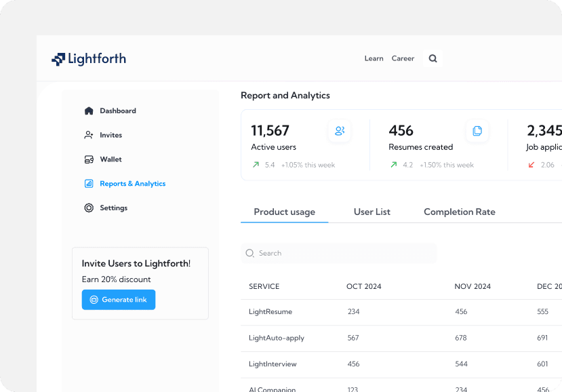562x392 pixels.
Task: Click the Reports & Analytics chart icon
Action: (89, 184)
